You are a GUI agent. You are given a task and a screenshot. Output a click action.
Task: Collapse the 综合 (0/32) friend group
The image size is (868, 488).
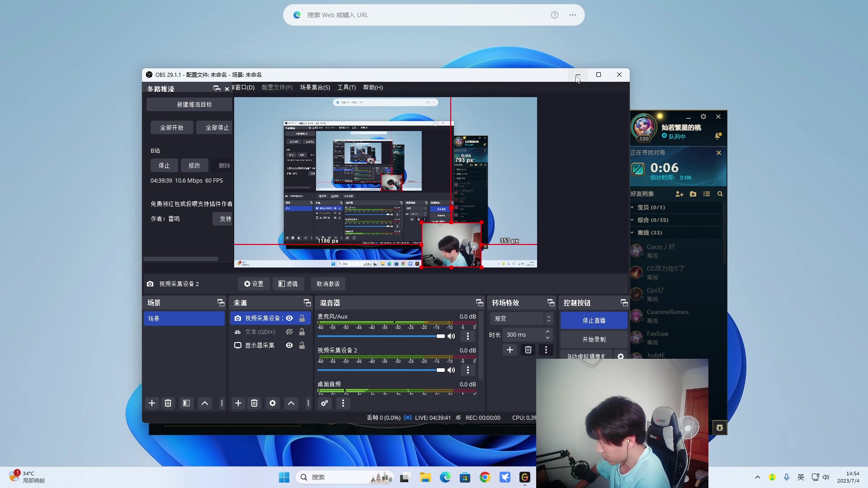tap(632, 220)
